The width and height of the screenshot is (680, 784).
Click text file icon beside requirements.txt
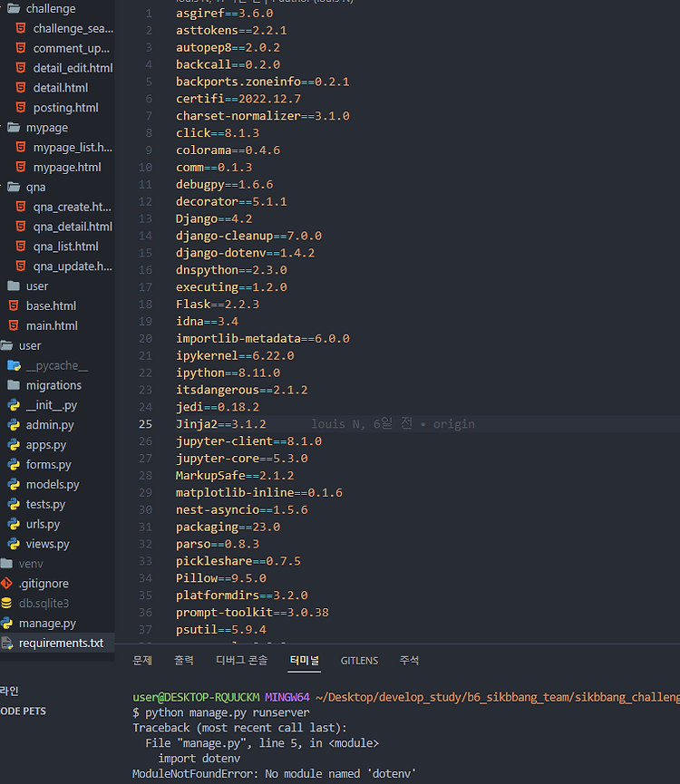[x=7, y=643]
